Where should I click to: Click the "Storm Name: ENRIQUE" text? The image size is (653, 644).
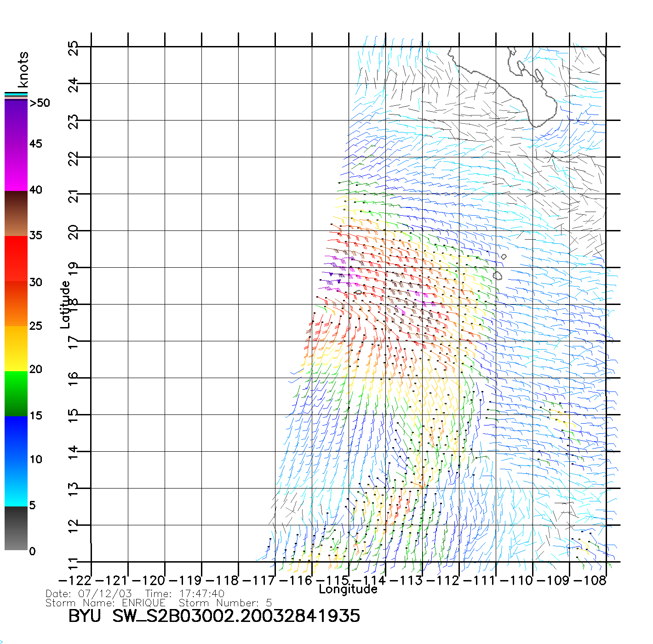(x=105, y=603)
